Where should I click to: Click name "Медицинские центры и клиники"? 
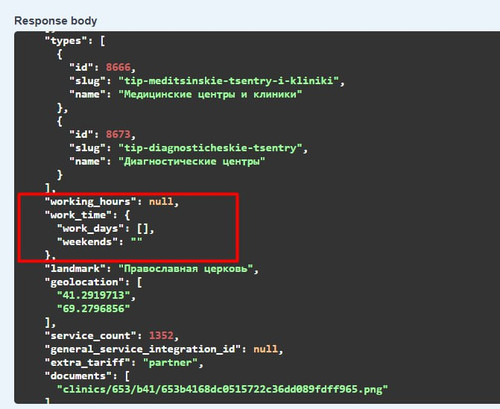[x=210, y=94]
